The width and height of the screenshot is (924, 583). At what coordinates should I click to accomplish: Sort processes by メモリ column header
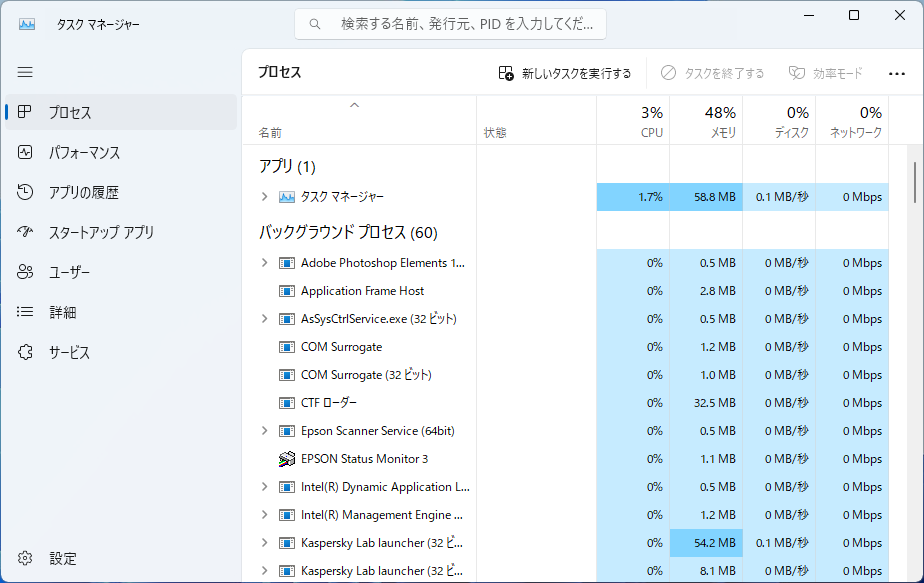pyautogui.click(x=706, y=121)
